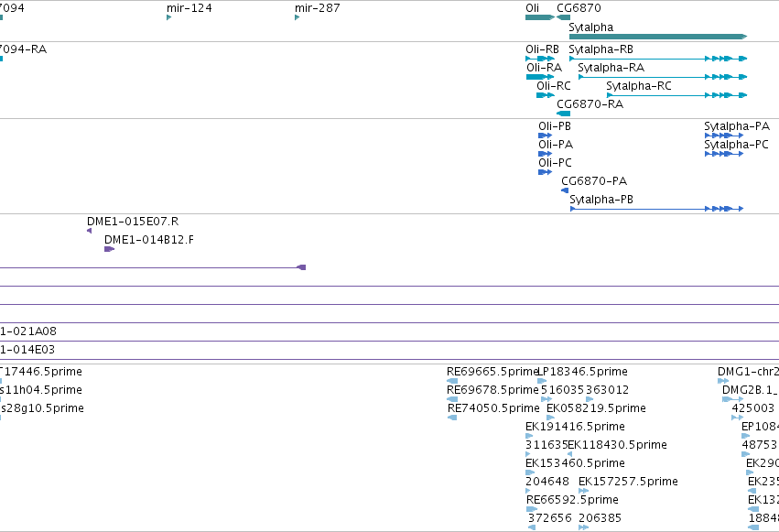The width and height of the screenshot is (779, 532).
Task: Select the EK191416.5prime EST label
Action: tap(575, 427)
